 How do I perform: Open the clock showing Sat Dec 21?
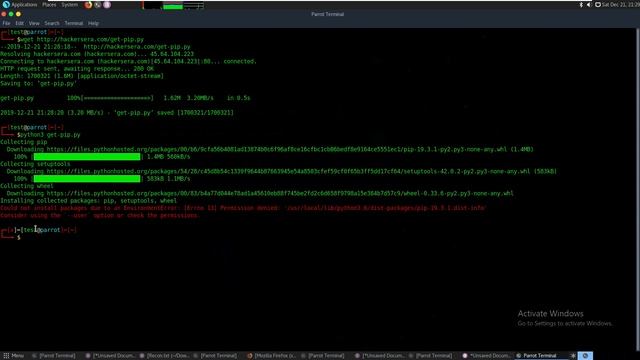click(x=620, y=5)
